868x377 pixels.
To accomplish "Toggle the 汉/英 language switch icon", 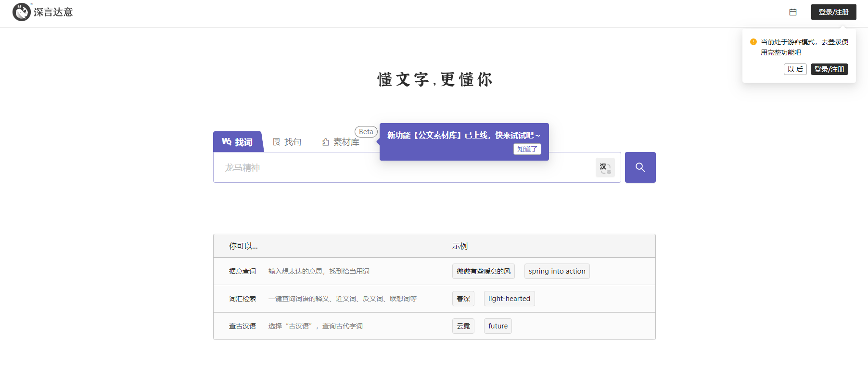I will pyautogui.click(x=605, y=167).
